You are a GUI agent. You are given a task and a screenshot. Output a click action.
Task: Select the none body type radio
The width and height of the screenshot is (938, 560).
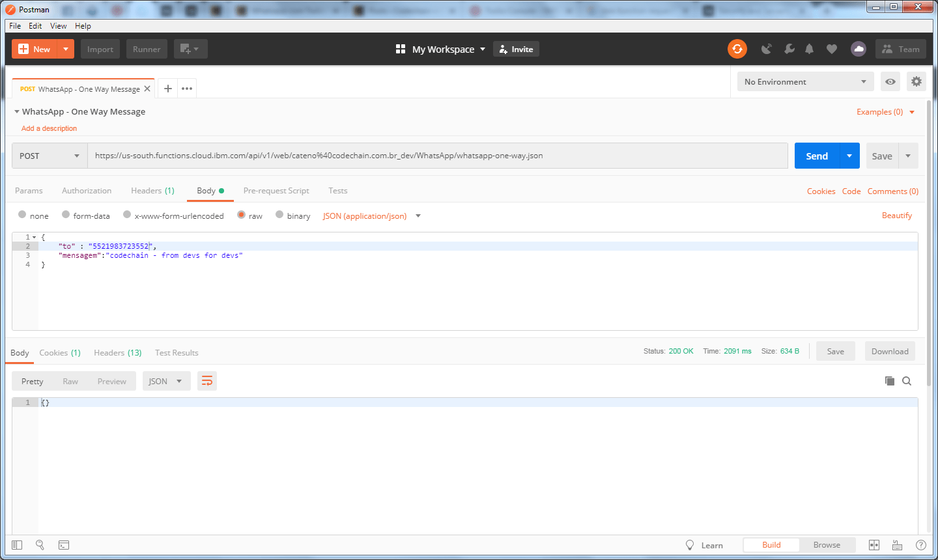[x=22, y=215]
